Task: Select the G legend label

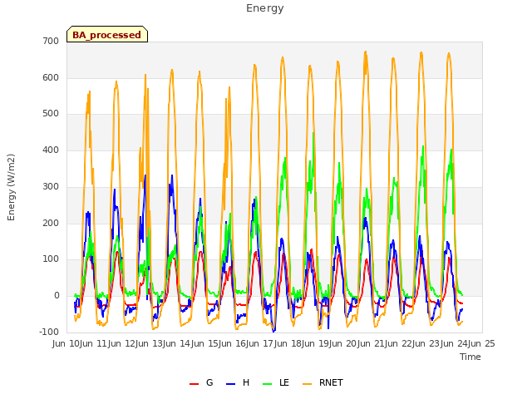Action: tap(209, 382)
